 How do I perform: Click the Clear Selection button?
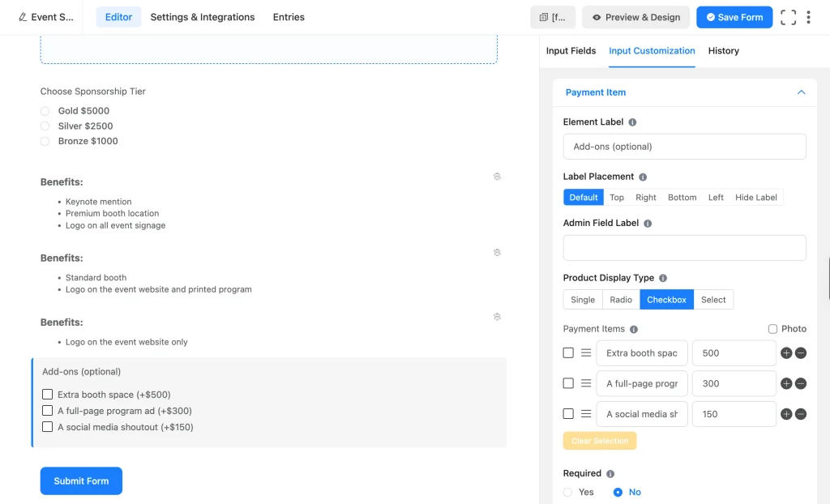[600, 441]
